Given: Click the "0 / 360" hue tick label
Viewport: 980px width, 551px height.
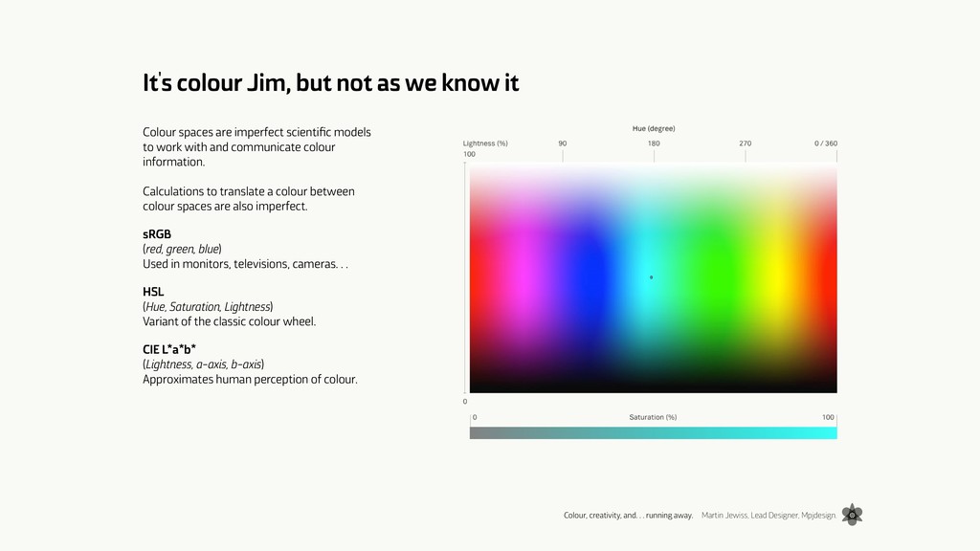Looking at the screenshot, I should [826, 143].
